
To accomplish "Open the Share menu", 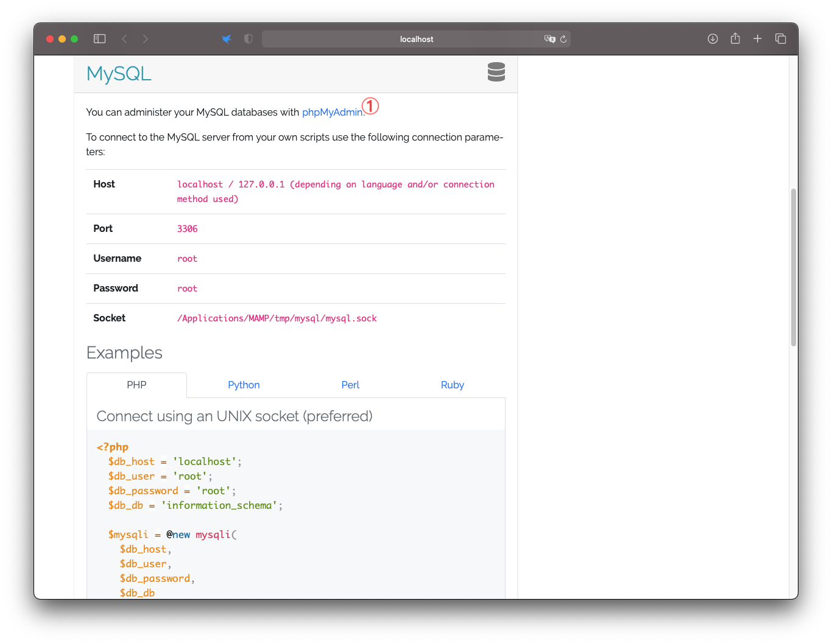I will [735, 39].
